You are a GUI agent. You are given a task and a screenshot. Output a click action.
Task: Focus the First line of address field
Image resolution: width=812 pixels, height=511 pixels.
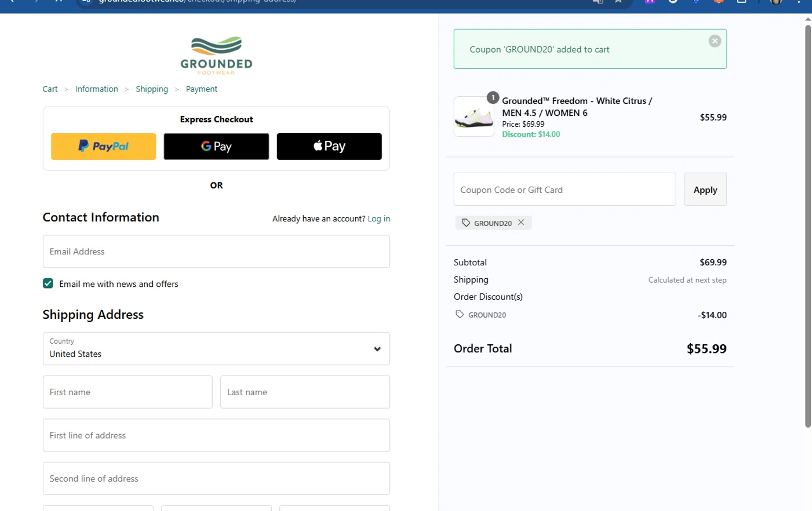click(x=216, y=435)
